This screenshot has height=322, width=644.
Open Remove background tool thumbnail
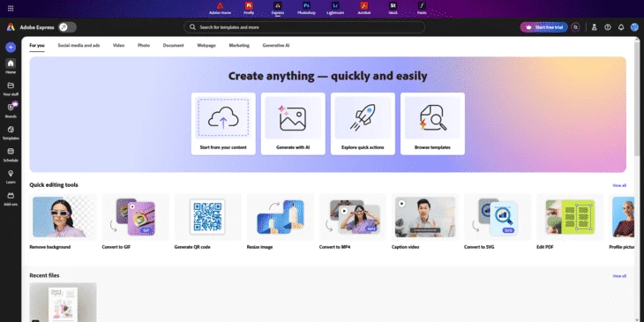(x=64, y=217)
